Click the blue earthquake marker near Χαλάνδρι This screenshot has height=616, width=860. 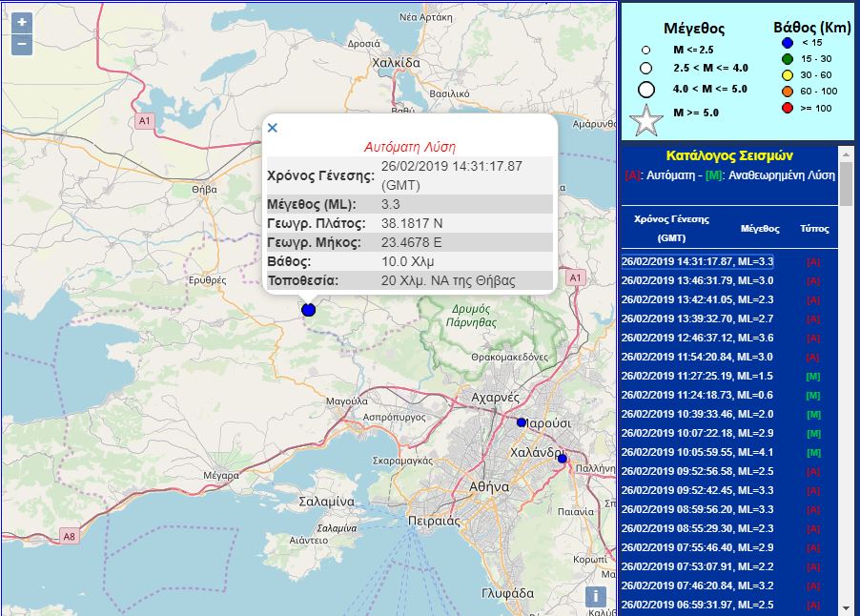(562, 459)
